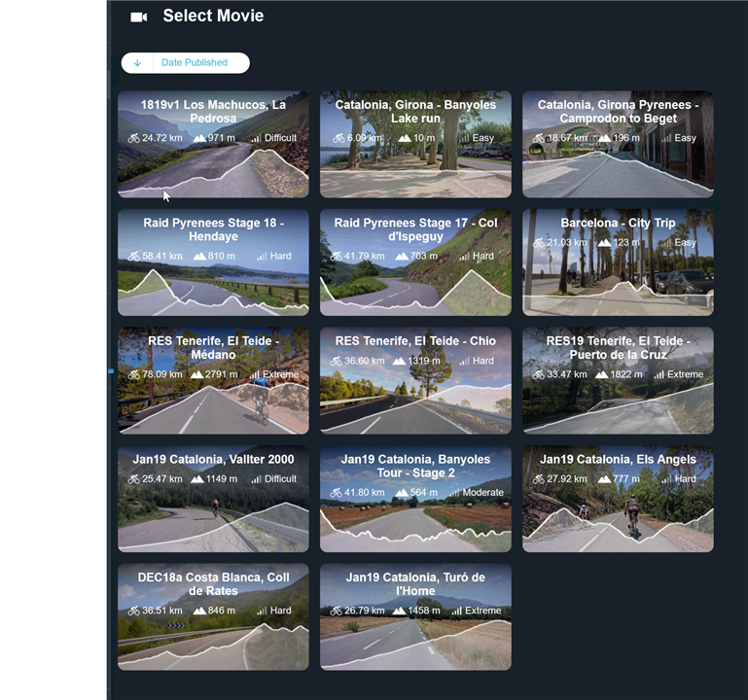Open Jan19 Catalonia, Vallter 2000 movie
The image size is (748, 700).
(213, 499)
